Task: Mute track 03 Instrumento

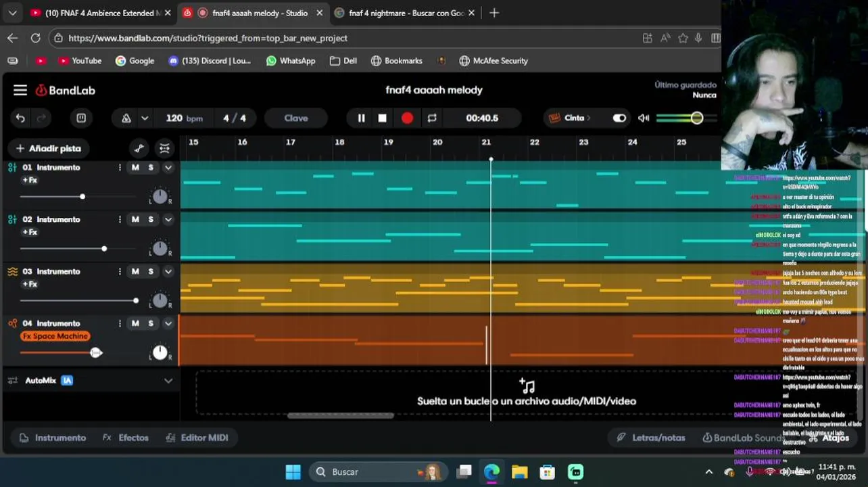Action: [x=135, y=271]
